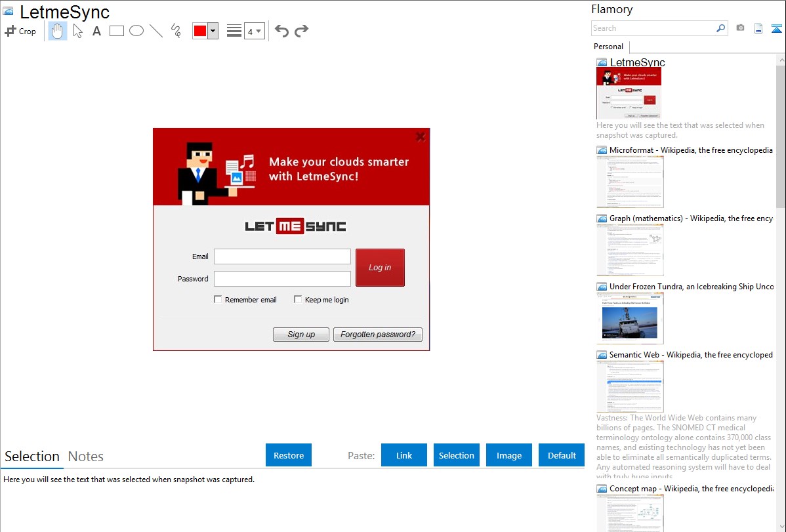This screenshot has width=786, height=532.
Task: Open the Microformat Wikipedia snapshot thumbnail
Action: click(x=630, y=182)
